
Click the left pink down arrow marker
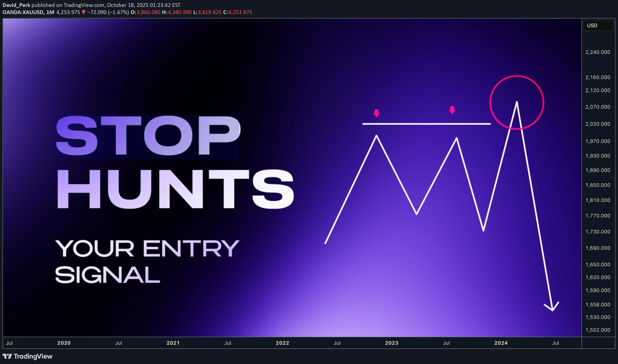[x=377, y=113]
